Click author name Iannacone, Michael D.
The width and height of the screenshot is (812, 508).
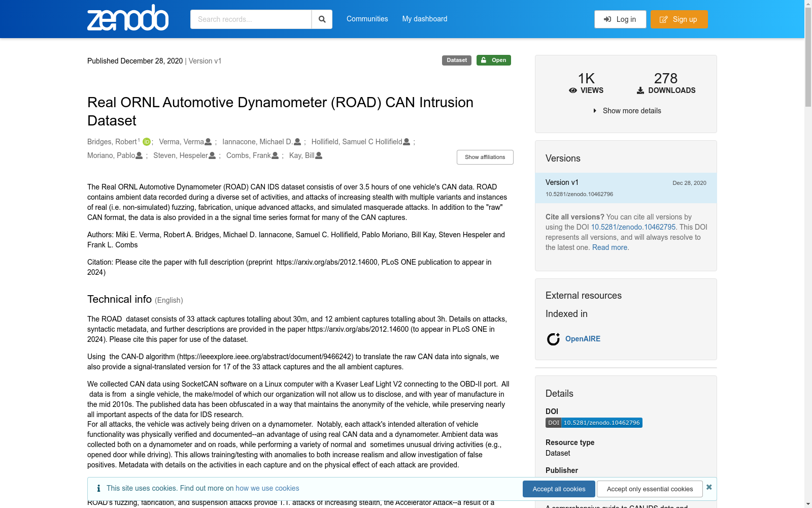pyautogui.click(x=258, y=142)
